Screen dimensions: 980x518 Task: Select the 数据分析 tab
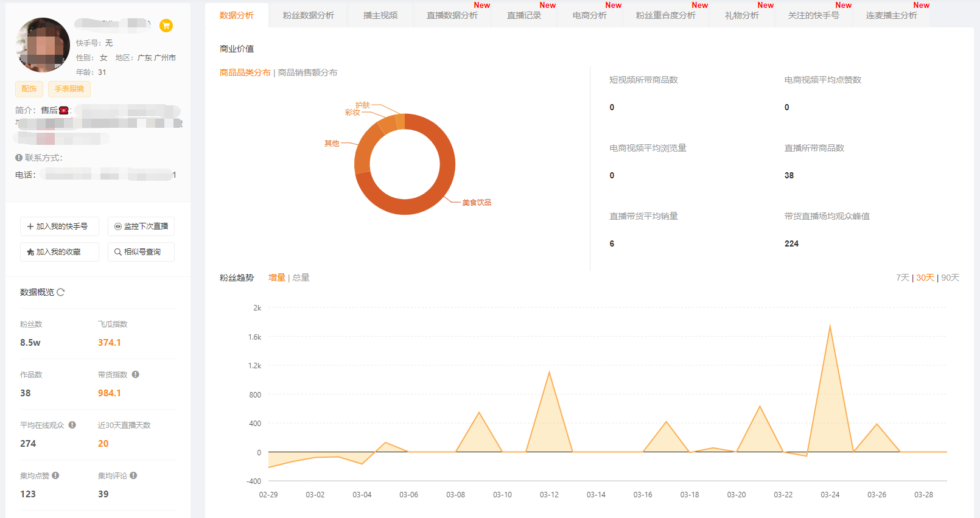click(x=237, y=15)
